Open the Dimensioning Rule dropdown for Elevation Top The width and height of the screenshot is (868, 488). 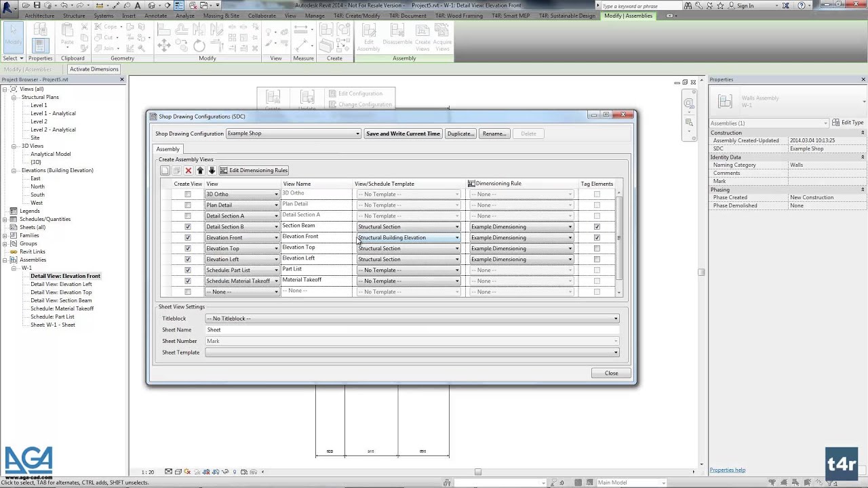(x=521, y=249)
